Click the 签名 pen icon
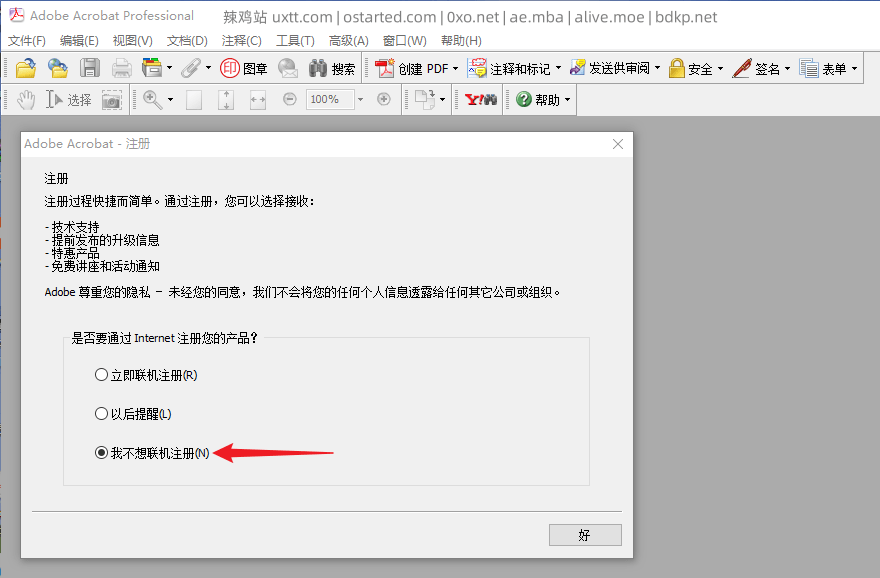This screenshot has width=880, height=578. 756,68
